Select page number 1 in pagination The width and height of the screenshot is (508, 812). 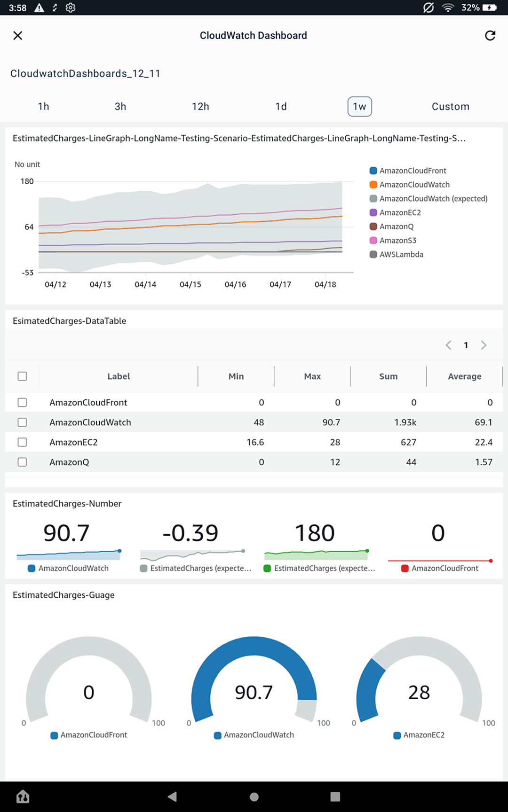pyautogui.click(x=466, y=345)
